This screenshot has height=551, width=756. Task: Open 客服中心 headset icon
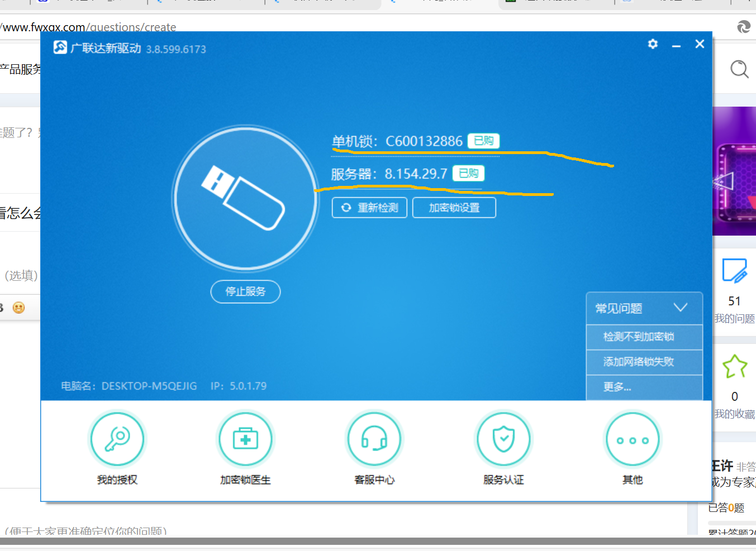click(x=374, y=439)
